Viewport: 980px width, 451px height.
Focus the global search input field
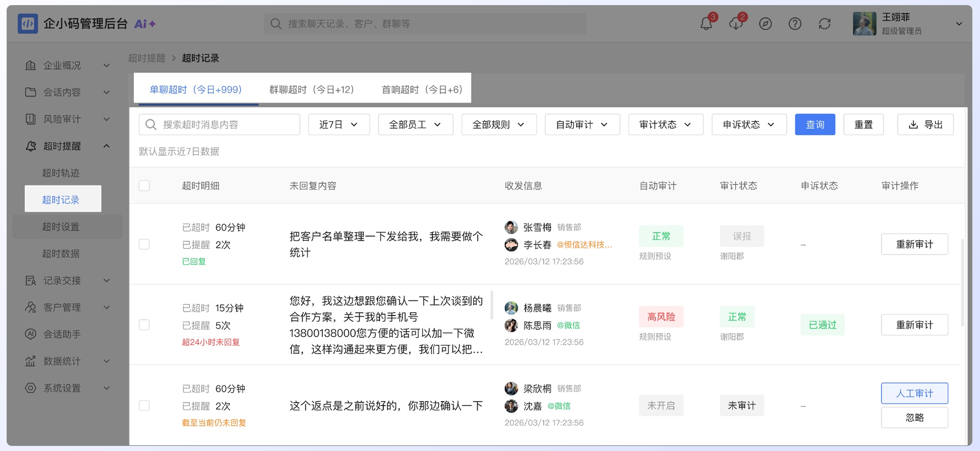point(425,24)
